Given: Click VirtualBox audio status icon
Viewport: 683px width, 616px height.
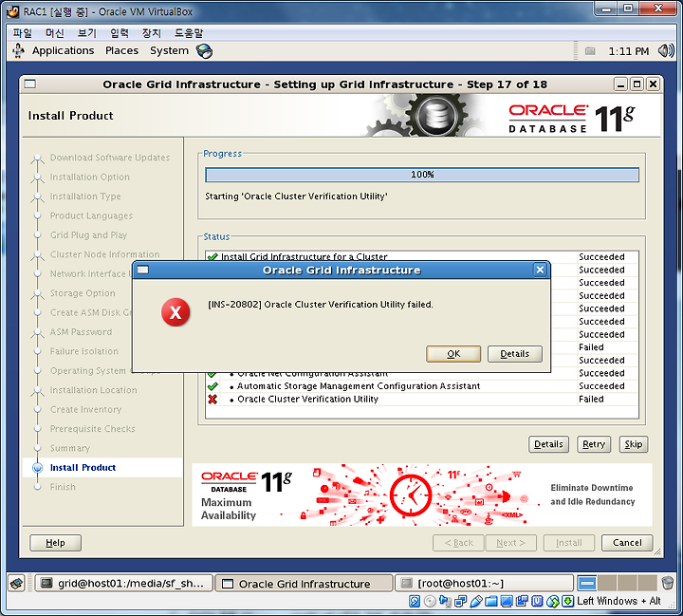Looking at the screenshot, I should tap(445, 602).
